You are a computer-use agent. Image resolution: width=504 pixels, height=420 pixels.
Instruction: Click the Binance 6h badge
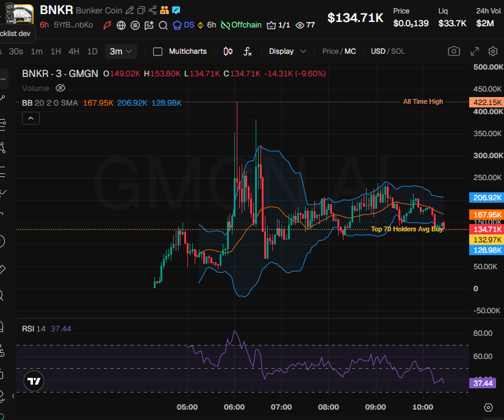[207, 25]
